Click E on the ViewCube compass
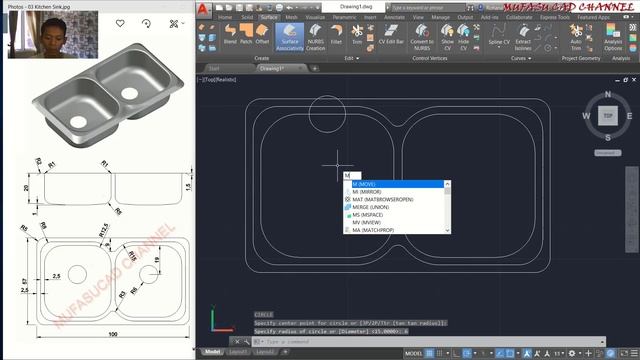The width and height of the screenshot is (640, 360). point(629,116)
